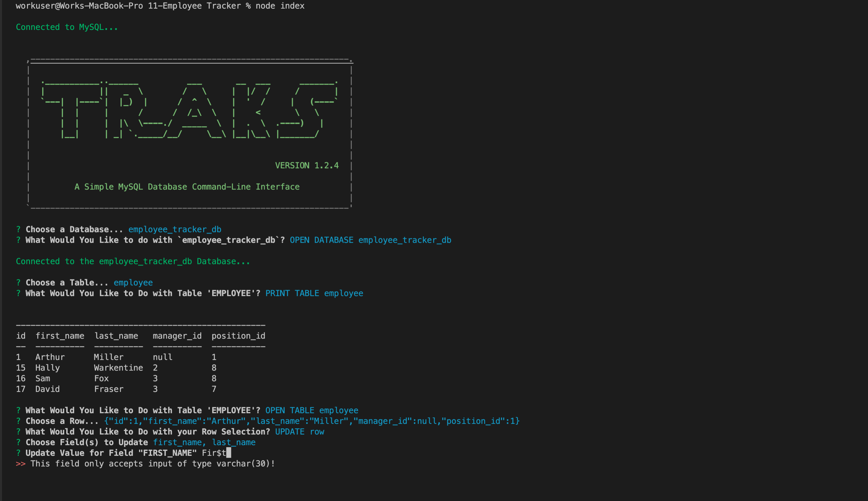This screenshot has height=501, width=868.
Task: Click the 'first_name' column header
Action: click(60, 336)
